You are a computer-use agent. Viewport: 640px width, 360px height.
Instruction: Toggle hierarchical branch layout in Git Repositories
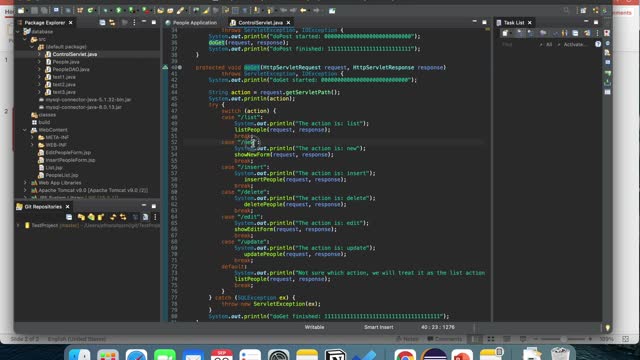[135, 217]
